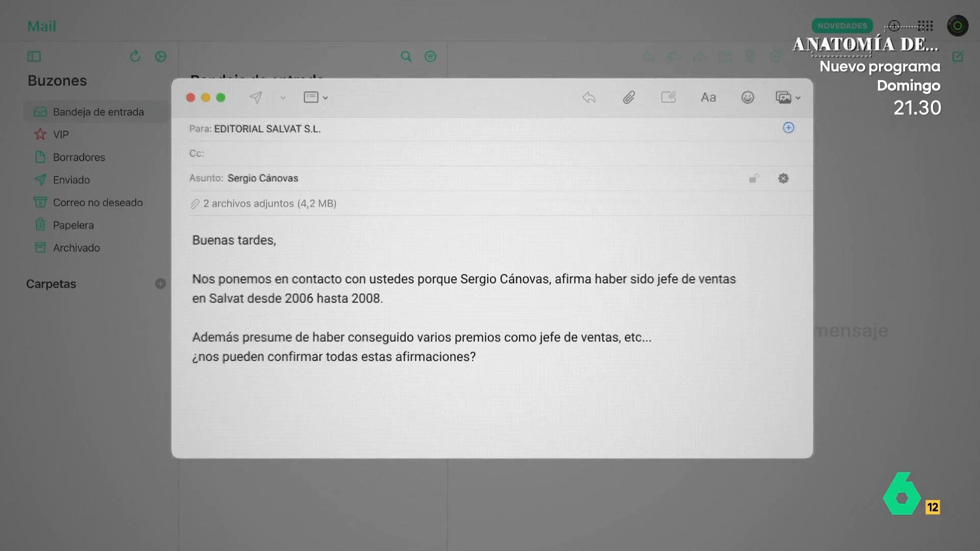
Task: Click the yellow minimize button of compose window
Action: coord(206,97)
